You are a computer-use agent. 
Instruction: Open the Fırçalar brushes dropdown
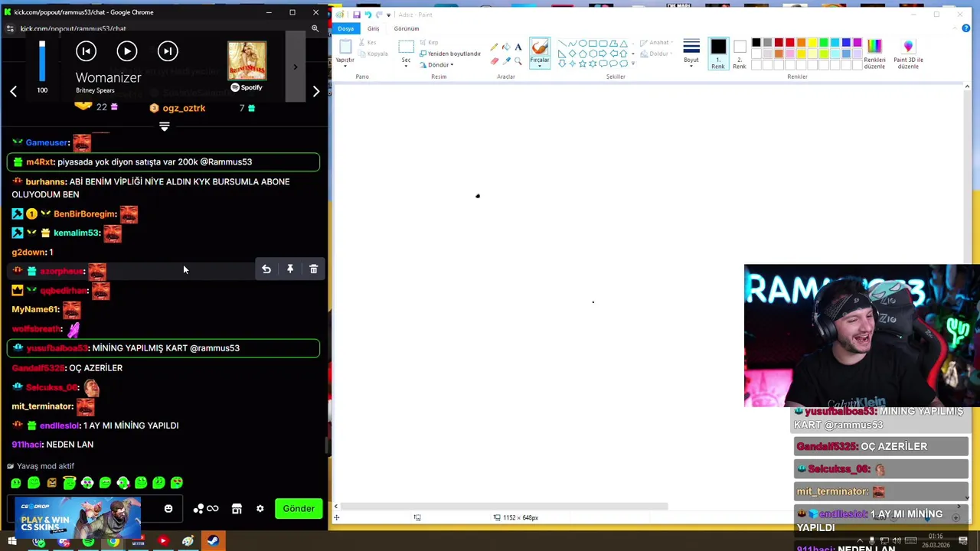click(540, 61)
